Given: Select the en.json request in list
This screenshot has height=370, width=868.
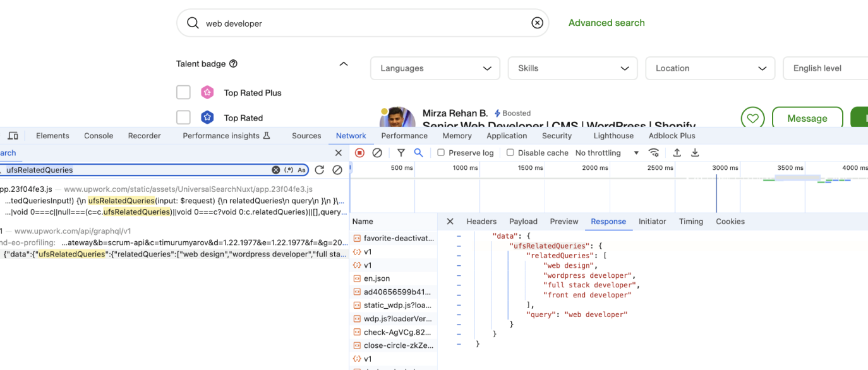Looking at the screenshot, I should [377, 278].
